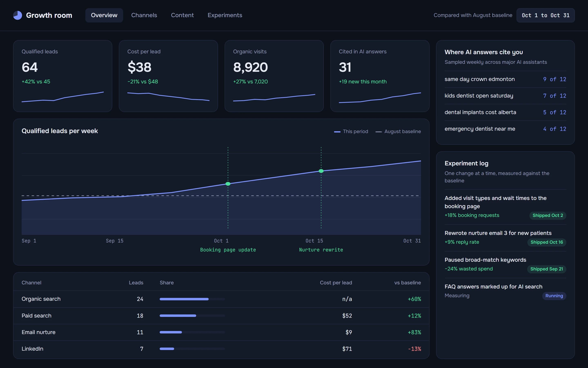Click the Compared with August baseline label
The image size is (588, 368).
point(473,15)
